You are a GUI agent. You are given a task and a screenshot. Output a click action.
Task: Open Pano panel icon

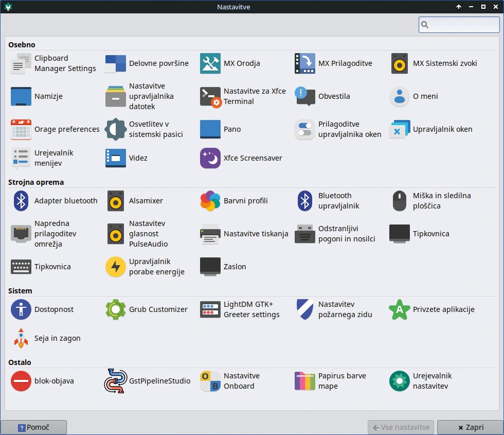click(x=210, y=129)
